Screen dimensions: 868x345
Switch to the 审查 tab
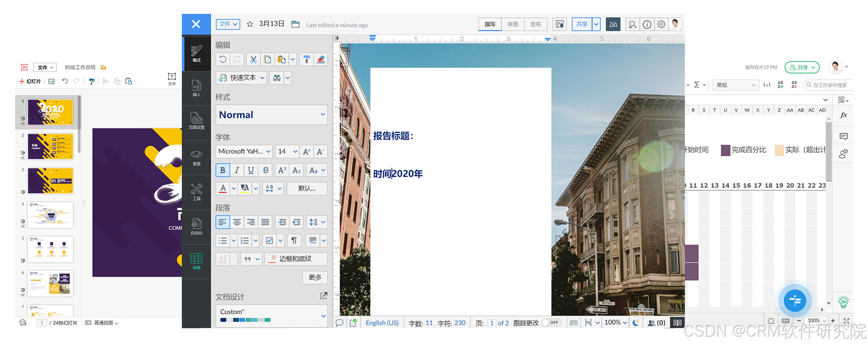(x=513, y=24)
